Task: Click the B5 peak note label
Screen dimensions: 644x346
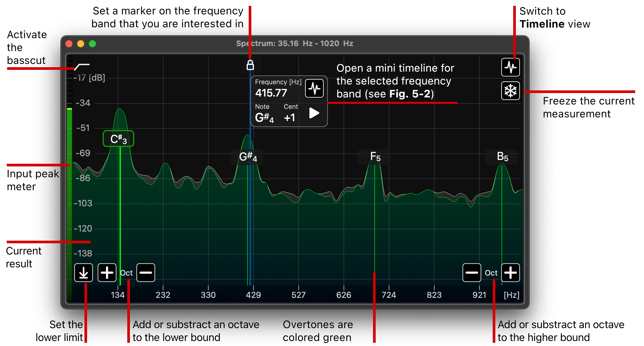Action: pos(502,157)
